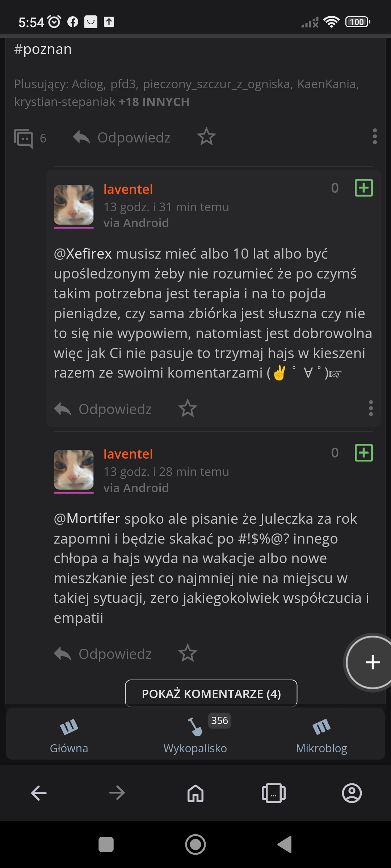Viewport: 391px width, 868px height.
Task: Tap Odpowiedz under the main post
Action: click(x=122, y=138)
